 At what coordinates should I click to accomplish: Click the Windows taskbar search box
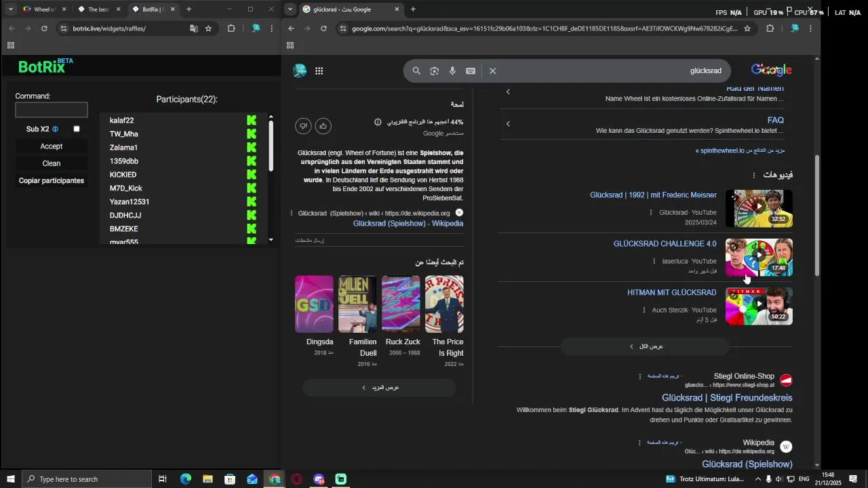(x=87, y=479)
